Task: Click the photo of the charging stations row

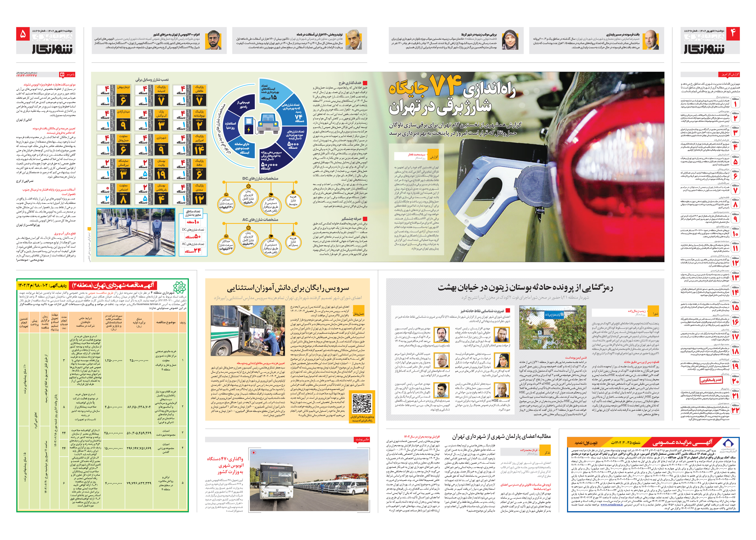Action: coord(136,232)
